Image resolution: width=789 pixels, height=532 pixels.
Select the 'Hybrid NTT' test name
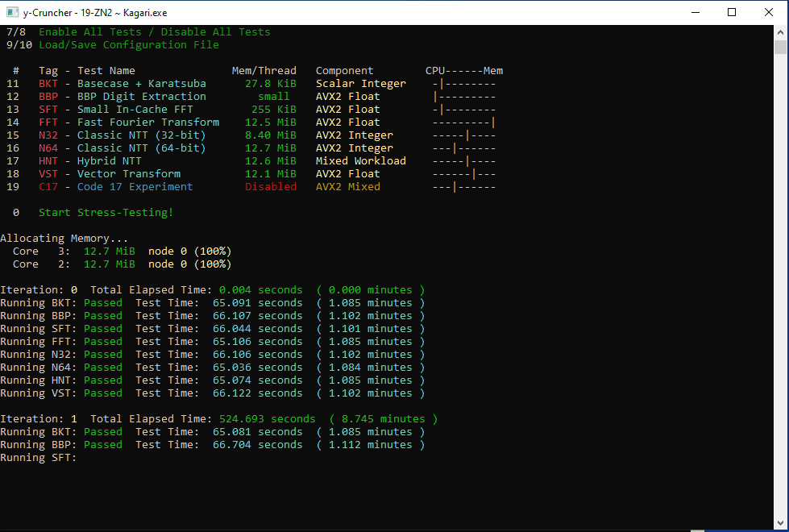point(109,161)
